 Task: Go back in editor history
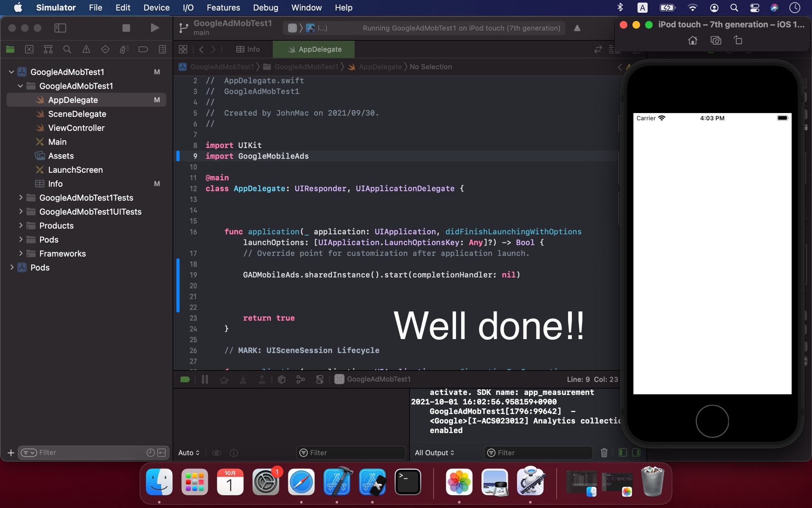click(x=201, y=50)
